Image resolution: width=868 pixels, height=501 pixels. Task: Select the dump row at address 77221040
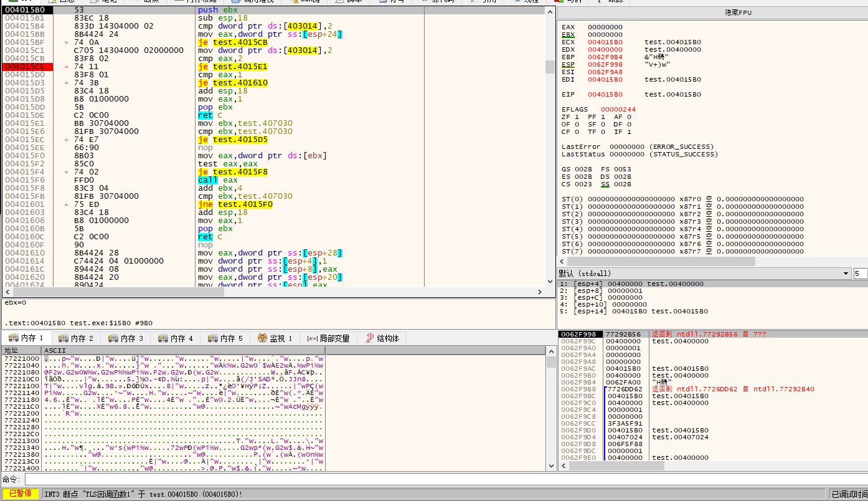163,366
